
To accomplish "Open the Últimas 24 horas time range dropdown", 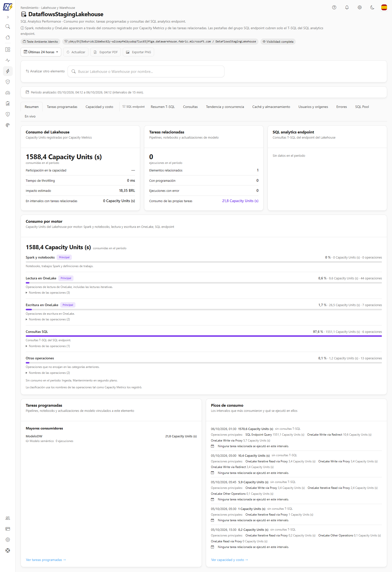I will 41,52.
